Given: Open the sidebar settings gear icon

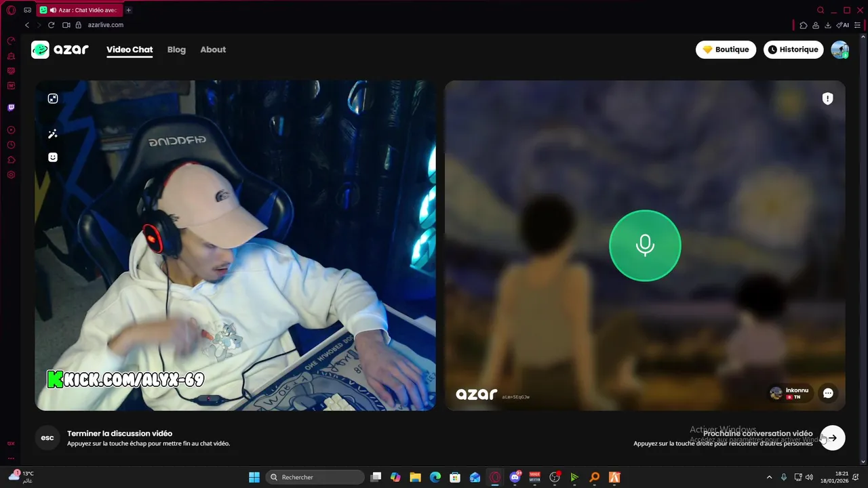Looking at the screenshot, I should pos(11,175).
